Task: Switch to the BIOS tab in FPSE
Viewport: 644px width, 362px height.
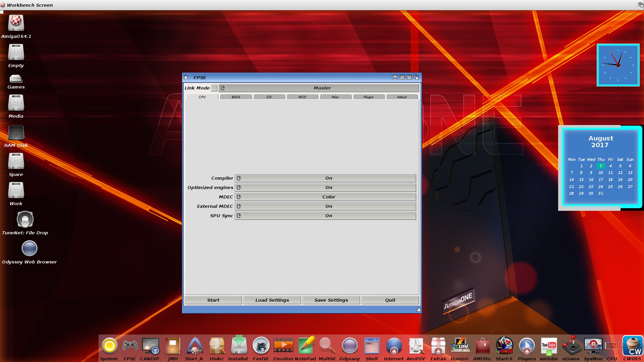Action: tap(235, 97)
